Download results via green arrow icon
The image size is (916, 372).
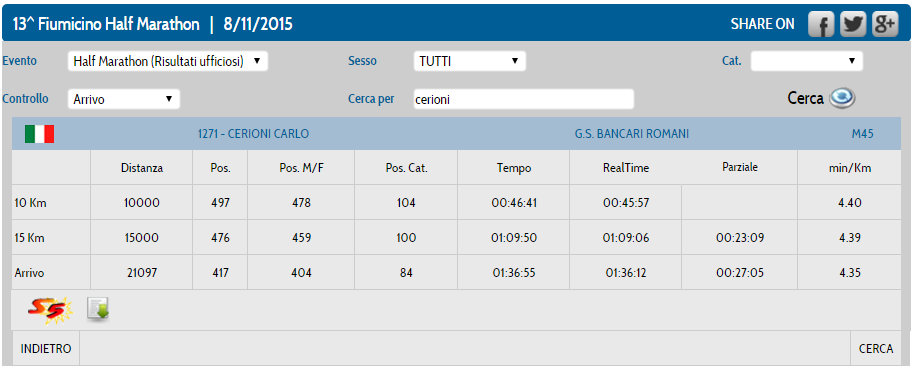98,309
